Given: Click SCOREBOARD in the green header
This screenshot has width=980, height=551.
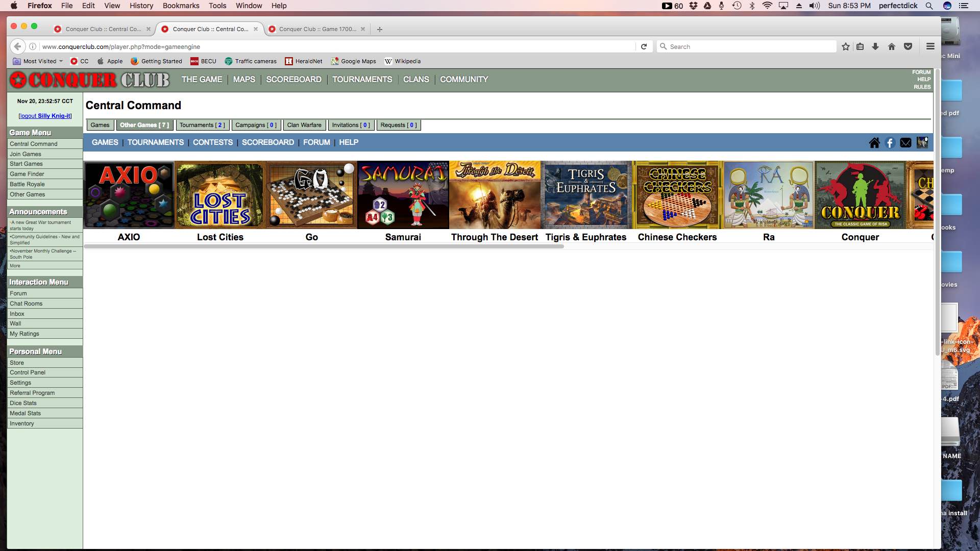Looking at the screenshot, I should 293,80.
